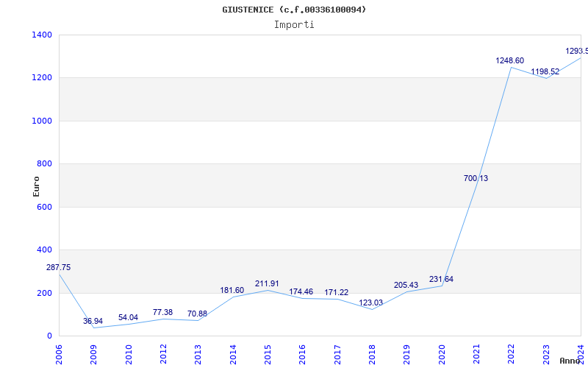The image size is (588, 368).
Task: Click the 123.03 data label
Action: pyautogui.click(x=371, y=302)
